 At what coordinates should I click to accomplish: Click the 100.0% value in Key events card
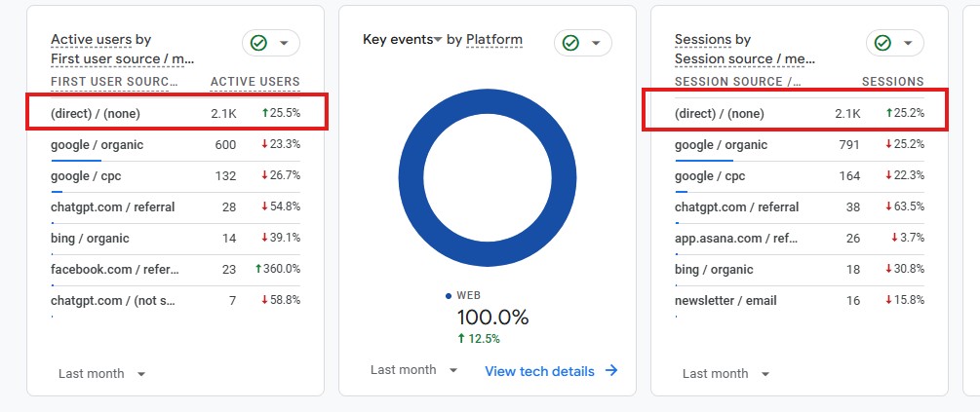tap(492, 318)
